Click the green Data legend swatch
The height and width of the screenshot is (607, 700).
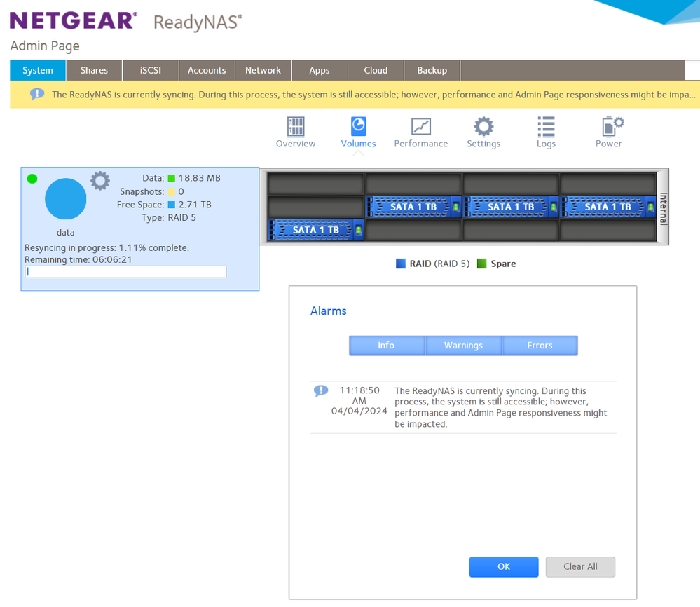[172, 178]
